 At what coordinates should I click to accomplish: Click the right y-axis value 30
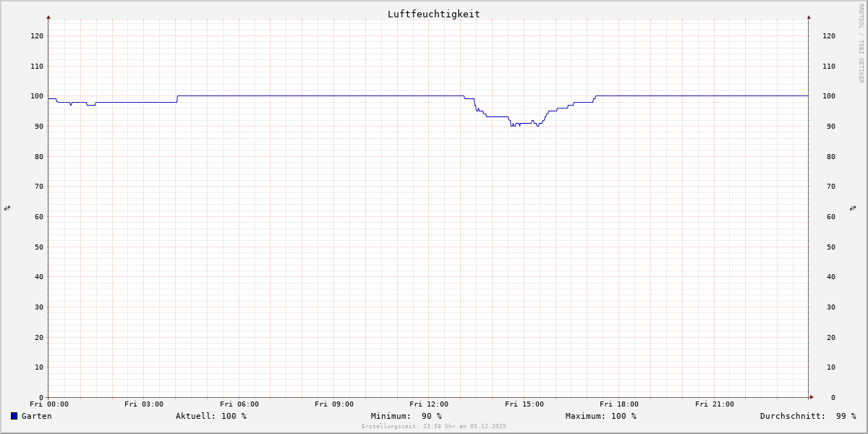(831, 307)
